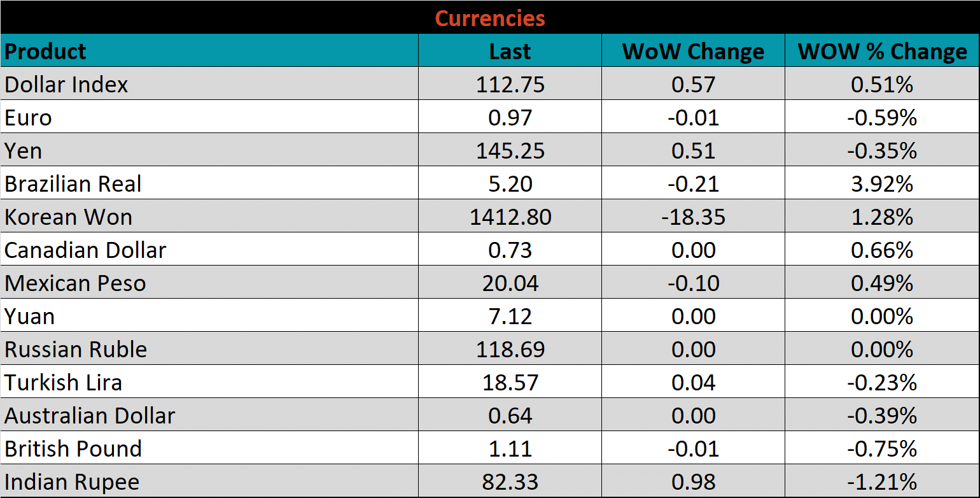The width and height of the screenshot is (980, 498).
Task: Click the Russian Ruble value 118.69
Action: pyautogui.click(x=510, y=349)
